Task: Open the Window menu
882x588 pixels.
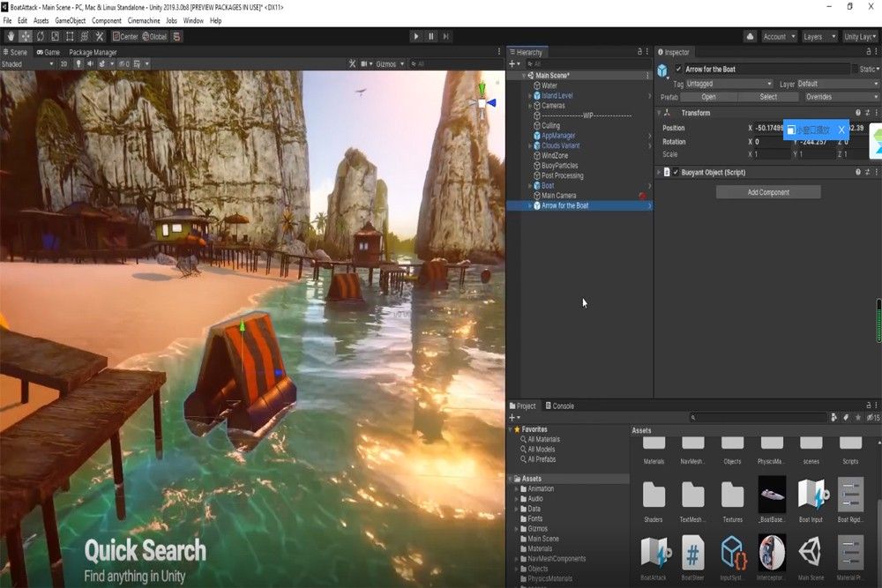Action: (x=193, y=21)
